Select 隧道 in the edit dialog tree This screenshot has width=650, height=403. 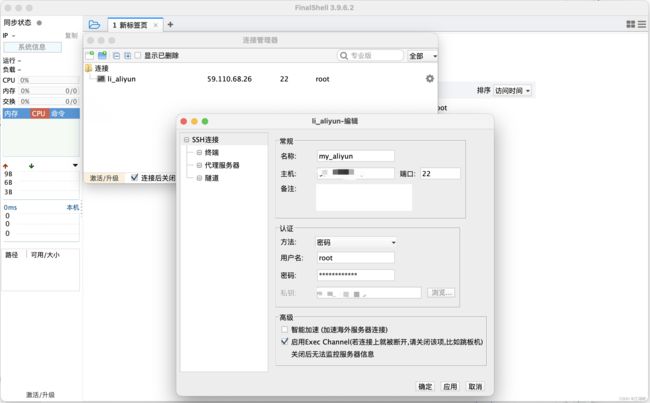point(211,178)
